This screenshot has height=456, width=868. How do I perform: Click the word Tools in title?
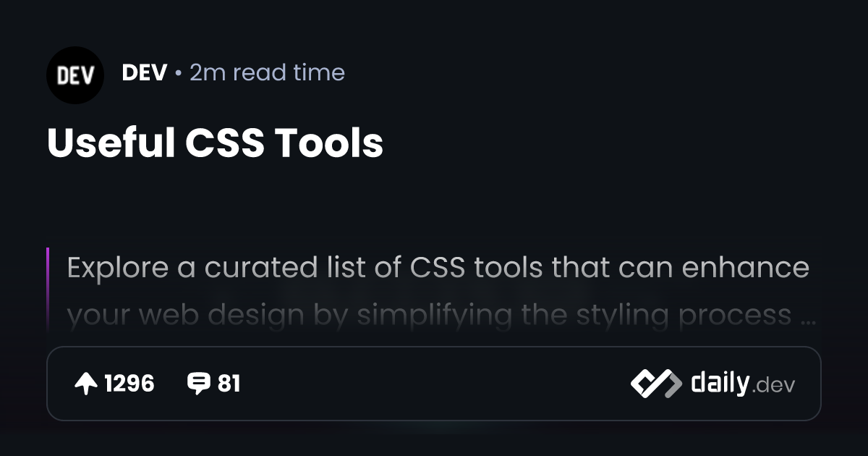coord(328,143)
